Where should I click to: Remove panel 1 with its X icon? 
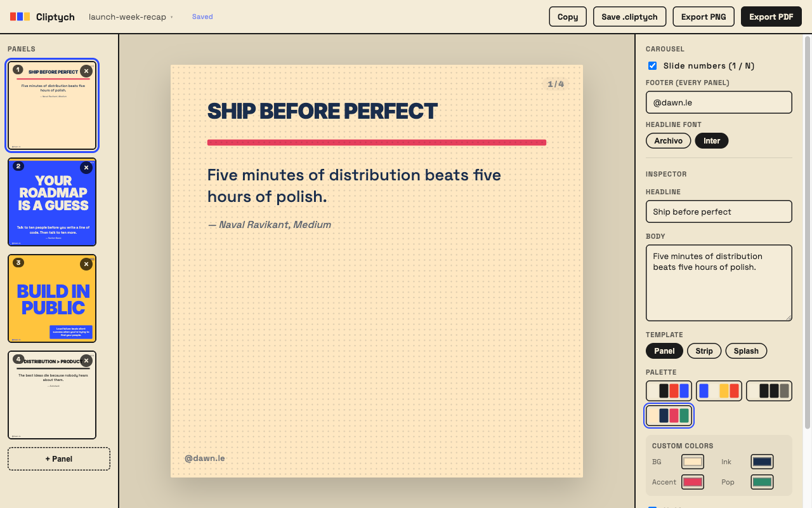86,71
